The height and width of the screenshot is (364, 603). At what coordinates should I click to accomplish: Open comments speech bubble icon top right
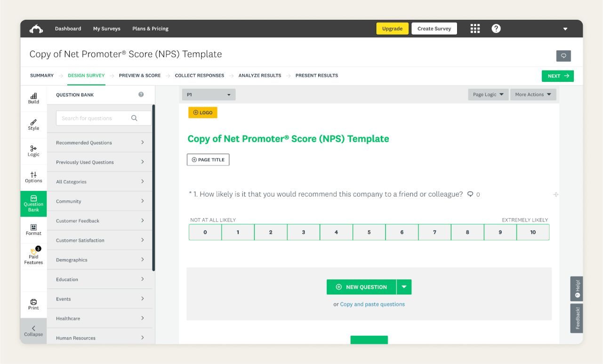pos(563,56)
